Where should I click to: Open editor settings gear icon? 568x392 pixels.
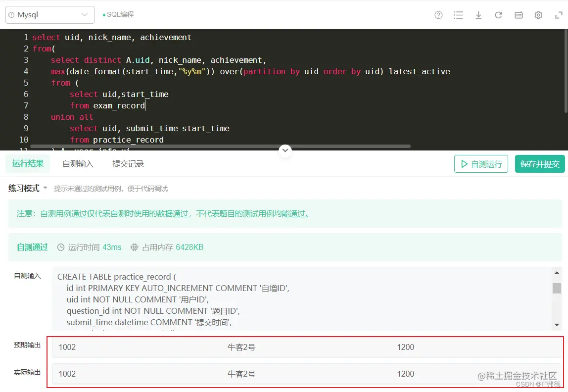tap(538, 15)
